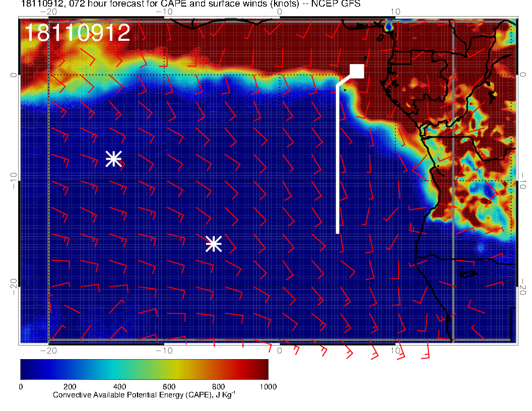Click the large white 18110912 timestamp
This screenshot has width=532, height=411.
tap(77, 33)
